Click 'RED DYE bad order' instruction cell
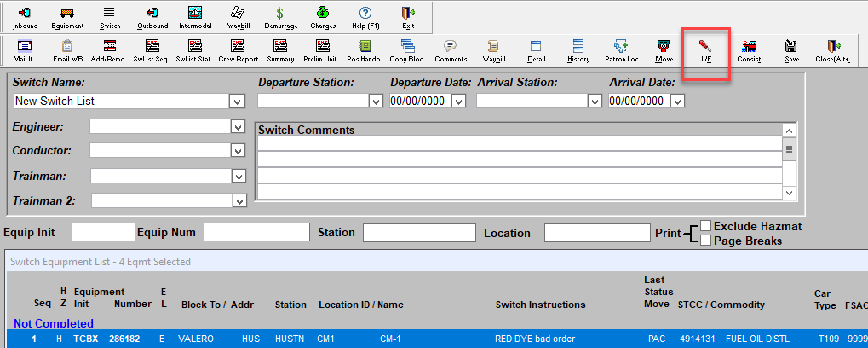Viewport: 868px width, 348px height. tap(535, 339)
